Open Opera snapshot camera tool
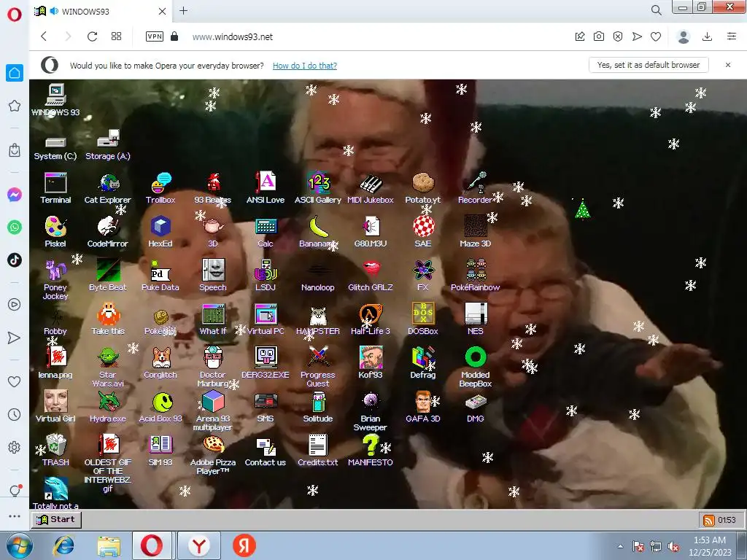This screenshot has width=747, height=560. click(599, 36)
